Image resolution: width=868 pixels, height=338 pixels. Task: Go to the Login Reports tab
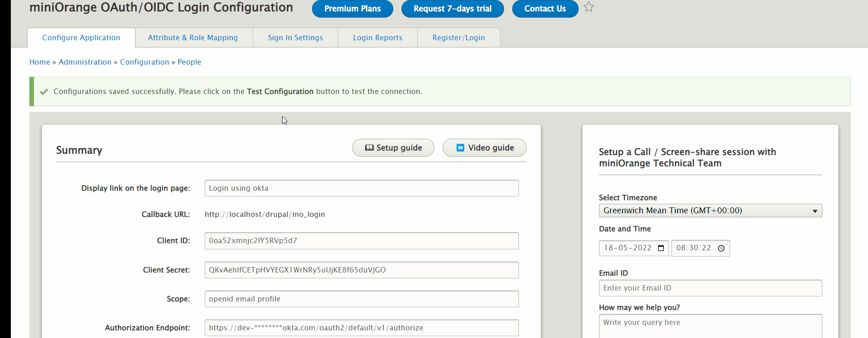[x=377, y=38]
